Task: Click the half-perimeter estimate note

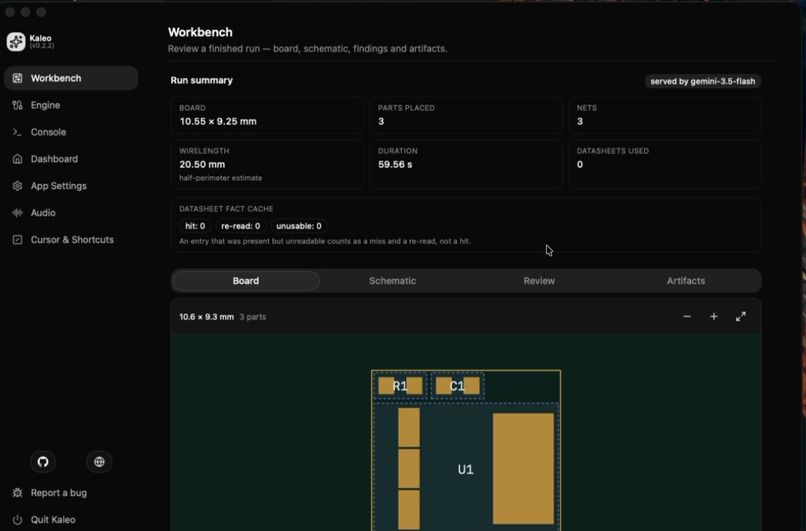Action: (221, 178)
